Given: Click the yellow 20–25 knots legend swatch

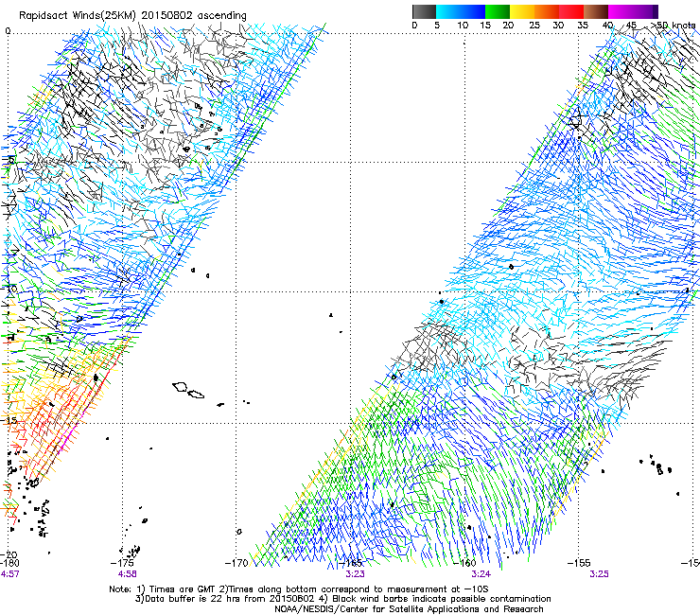Looking at the screenshot, I should click(522, 11).
